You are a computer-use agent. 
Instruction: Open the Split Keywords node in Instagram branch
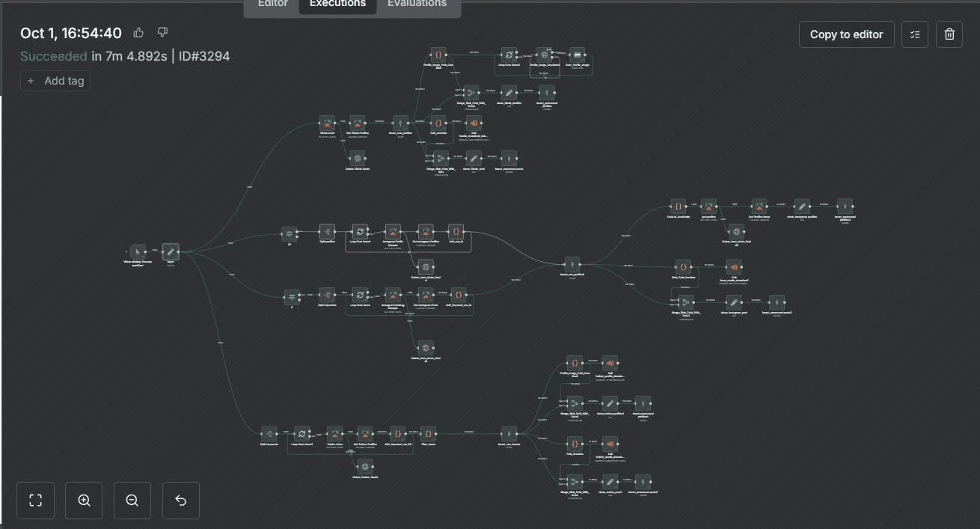point(327,296)
